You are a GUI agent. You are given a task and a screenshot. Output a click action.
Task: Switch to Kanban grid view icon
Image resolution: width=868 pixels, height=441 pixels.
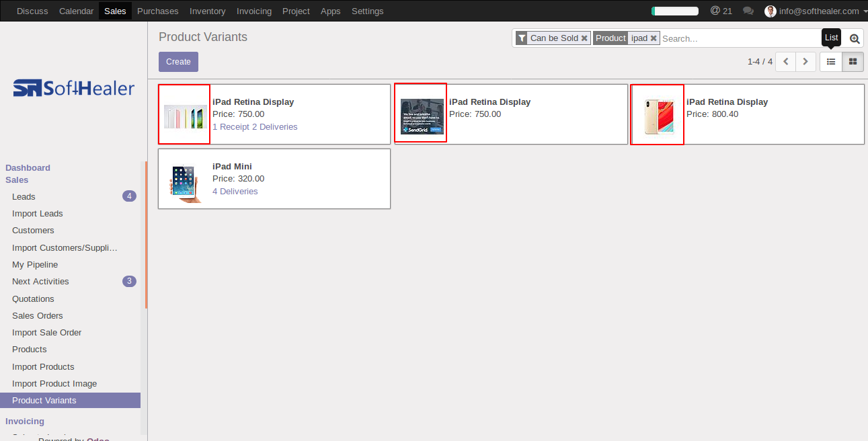(x=853, y=62)
